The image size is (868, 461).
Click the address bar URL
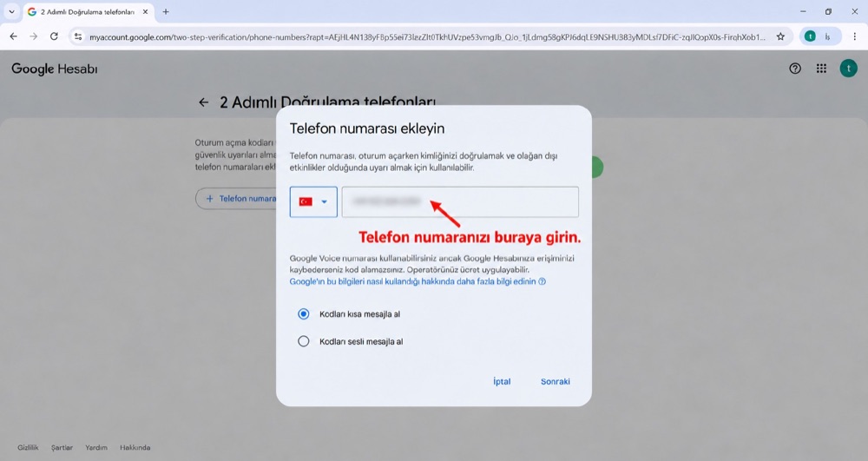tap(427, 37)
